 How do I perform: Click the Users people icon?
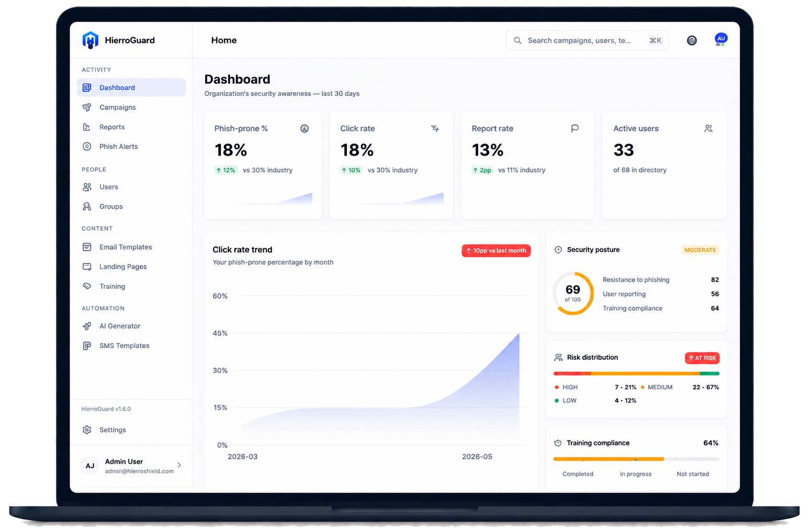pyautogui.click(x=87, y=187)
